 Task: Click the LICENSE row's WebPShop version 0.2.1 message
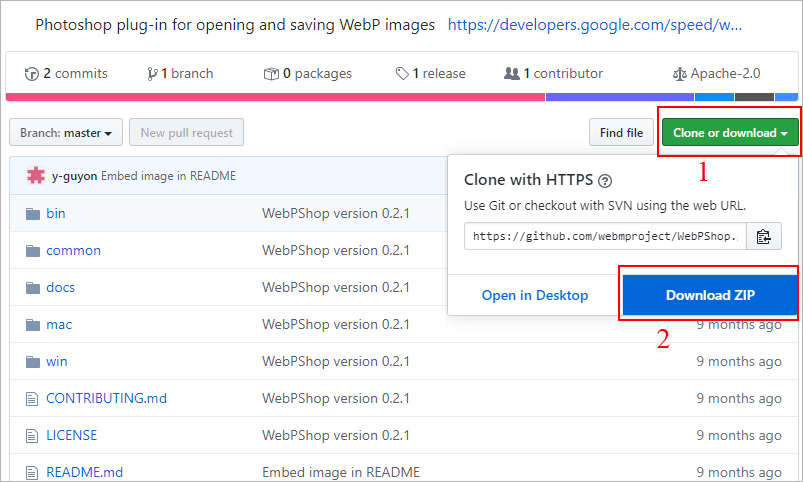[x=336, y=435]
